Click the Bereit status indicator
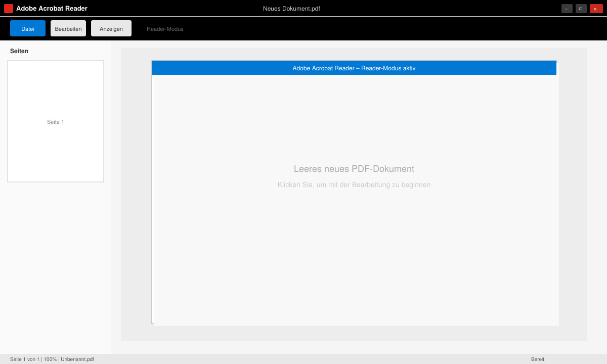Image resolution: width=607 pixels, height=364 pixels. tap(538, 359)
